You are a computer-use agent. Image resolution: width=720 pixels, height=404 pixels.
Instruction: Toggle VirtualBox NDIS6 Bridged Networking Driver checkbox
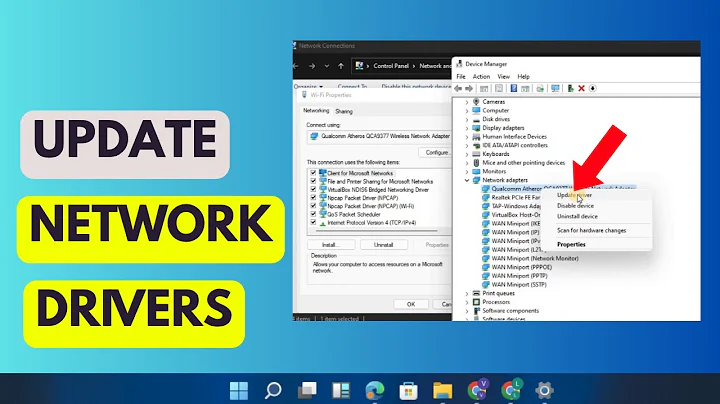click(x=313, y=190)
